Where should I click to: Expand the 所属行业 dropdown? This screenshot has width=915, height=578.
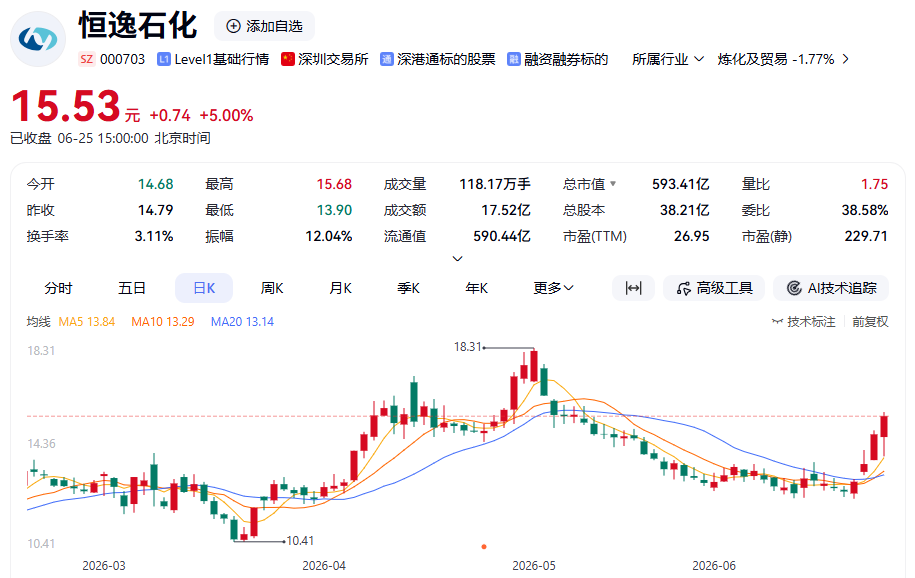[x=668, y=60]
